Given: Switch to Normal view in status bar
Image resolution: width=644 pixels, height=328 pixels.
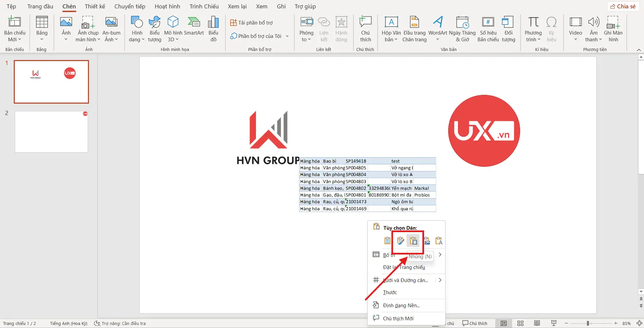Looking at the screenshot, I should (504, 323).
